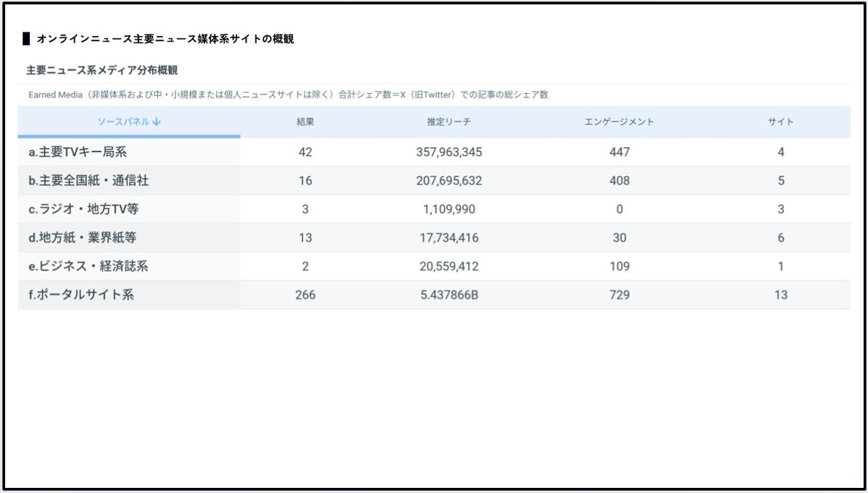The width and height of the screenshot is (868, 493).
Task: Sort by the 推定リーチ column header
Action: point(449,122)
